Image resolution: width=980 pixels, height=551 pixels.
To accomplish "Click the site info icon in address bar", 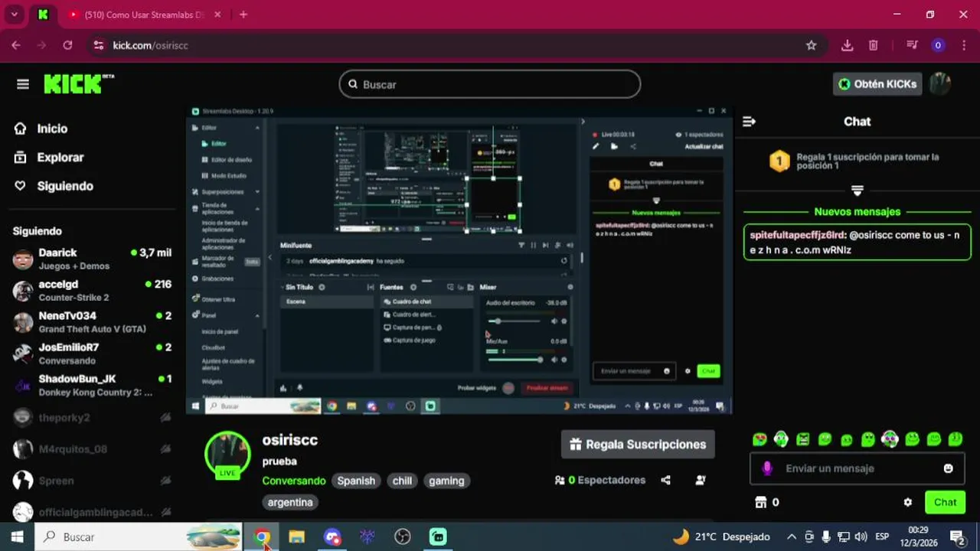I will 98,45.
